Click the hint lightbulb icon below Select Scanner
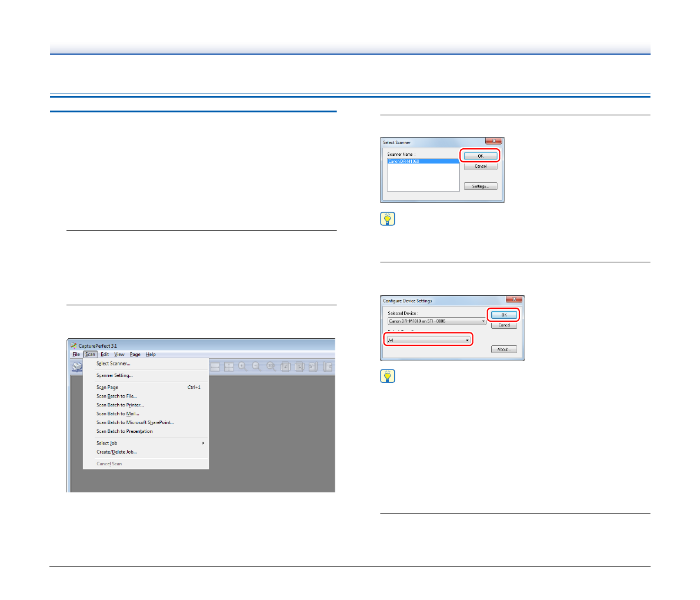This screenshot has height=600, width=700. click(x=388, y=219)
